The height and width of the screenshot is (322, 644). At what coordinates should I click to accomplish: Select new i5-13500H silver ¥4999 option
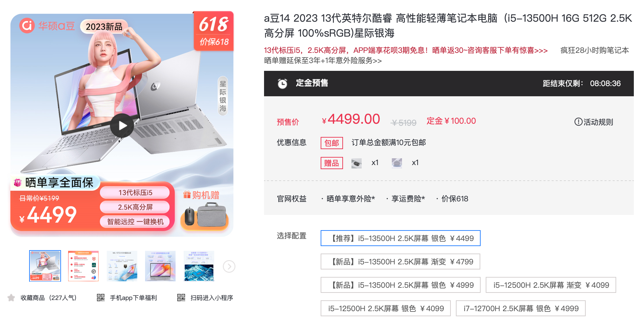point(401,285)
